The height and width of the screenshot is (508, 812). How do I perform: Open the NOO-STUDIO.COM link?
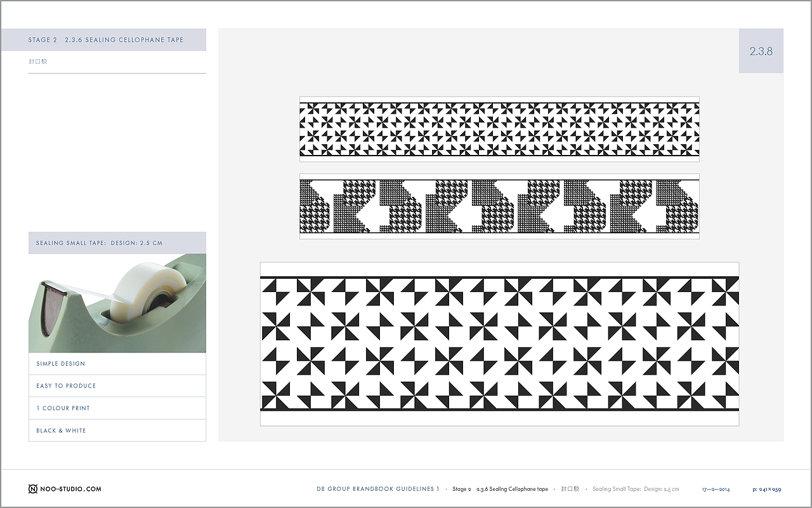point(70,489)
